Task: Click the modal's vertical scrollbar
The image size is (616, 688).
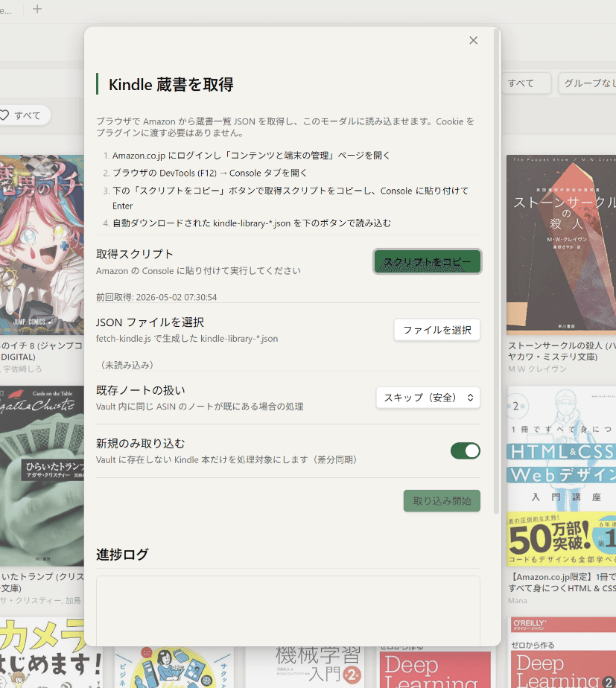Action: (x=497, y=271)
